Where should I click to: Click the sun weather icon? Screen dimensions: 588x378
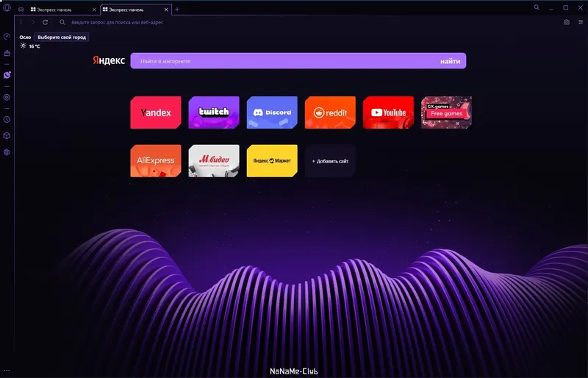click(24, 46)
